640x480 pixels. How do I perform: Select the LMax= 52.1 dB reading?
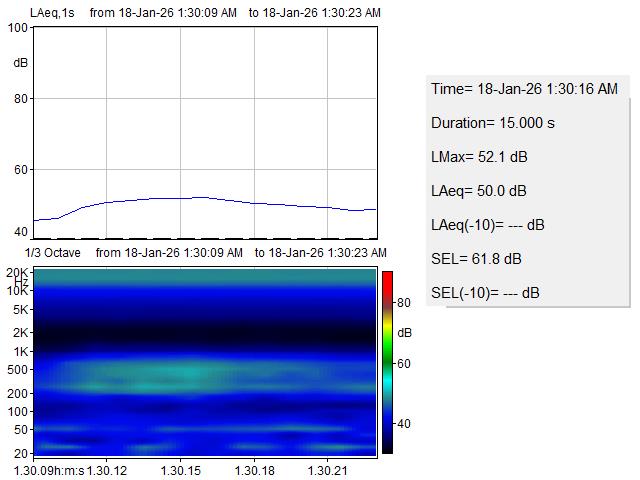pyautogui.click(x=479, y=157)
